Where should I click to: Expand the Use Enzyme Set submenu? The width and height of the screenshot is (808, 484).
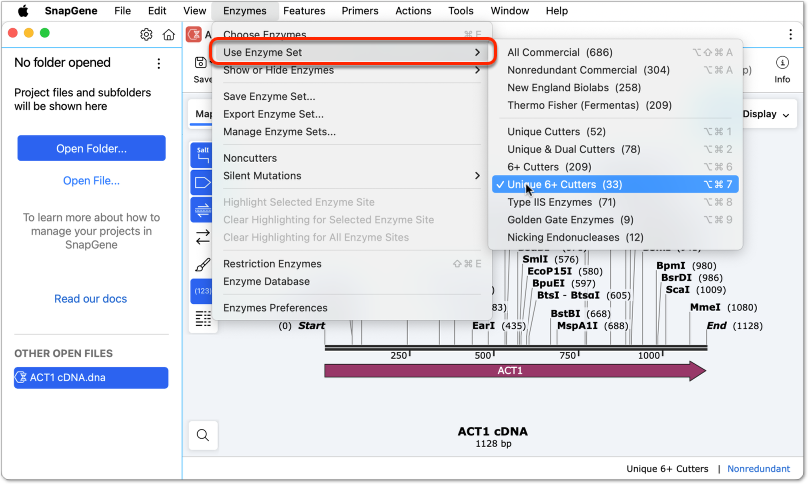pyautogui.click(x=352, y=53)
